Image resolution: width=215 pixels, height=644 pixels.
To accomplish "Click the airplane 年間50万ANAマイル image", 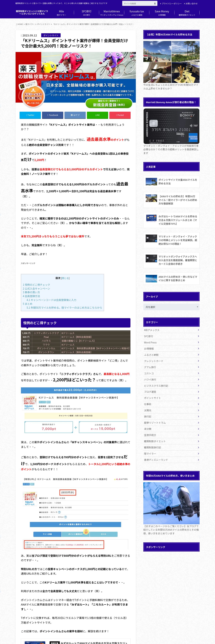I will 171,503.
